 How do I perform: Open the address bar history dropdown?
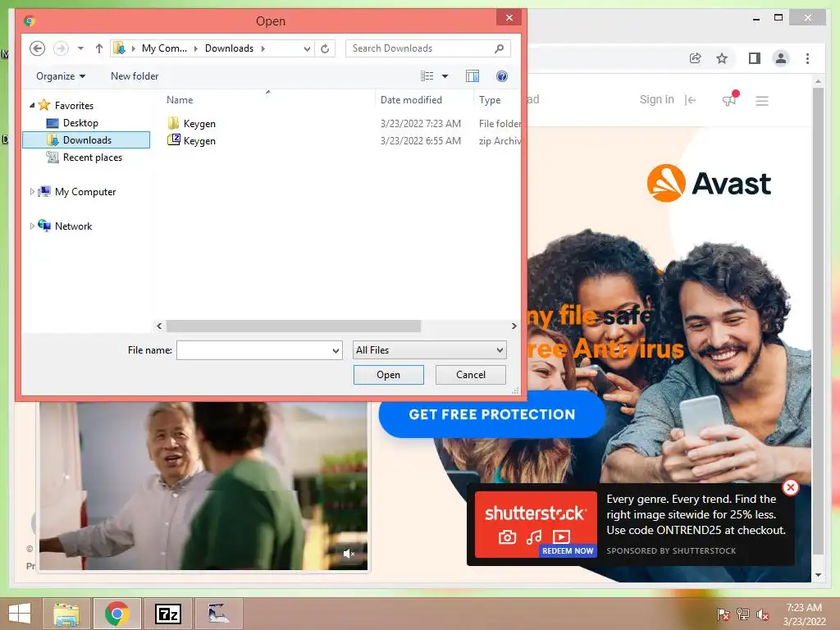(307, 48)
